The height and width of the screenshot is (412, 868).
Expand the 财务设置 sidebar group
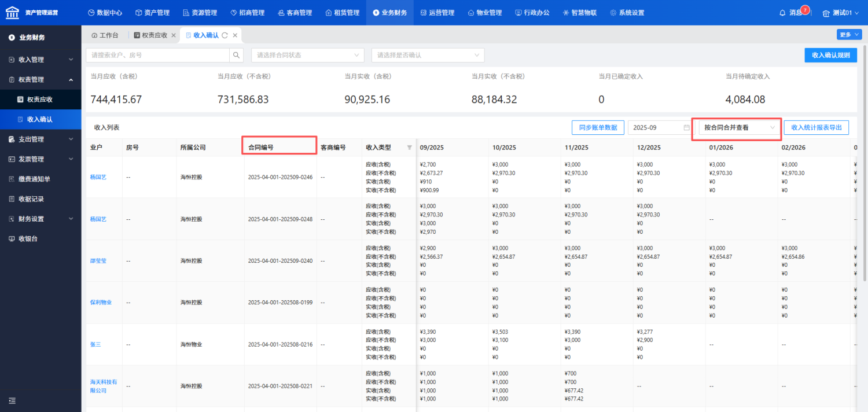[x=41, y=219]
